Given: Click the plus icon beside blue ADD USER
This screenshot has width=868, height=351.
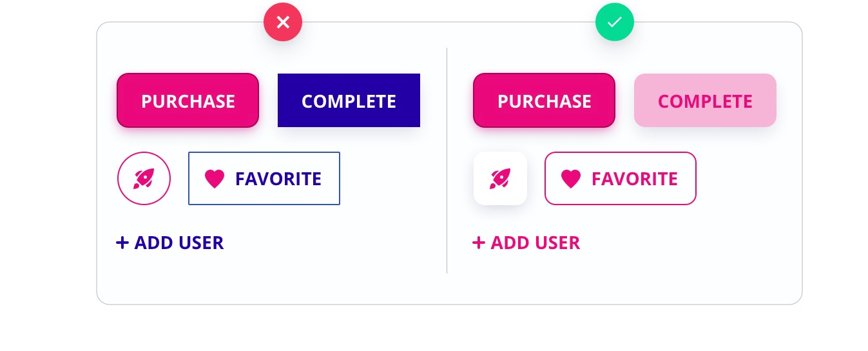Looking at the screenshot, I should click(x=122, y=243).
